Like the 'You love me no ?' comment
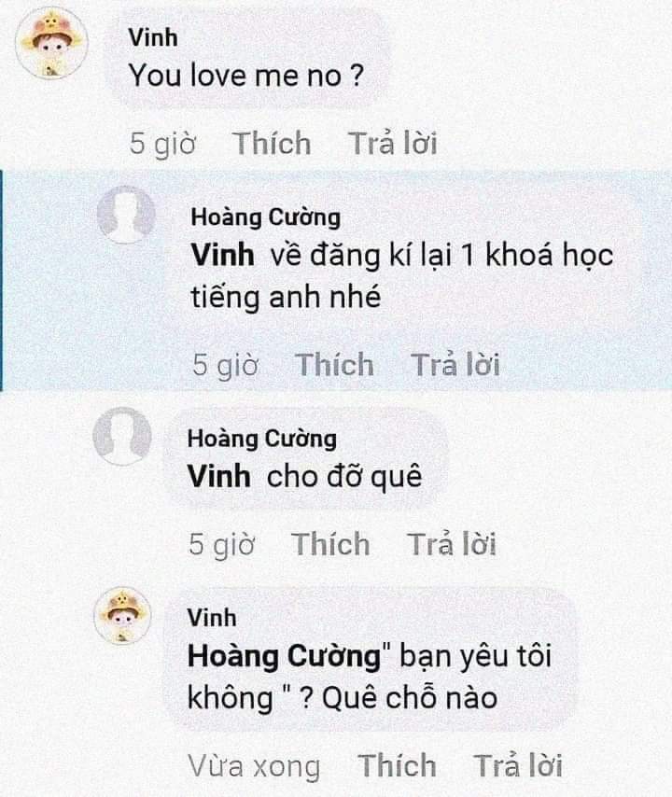Image resolution: width=672 pixels, height=797 pixels. 272,143
